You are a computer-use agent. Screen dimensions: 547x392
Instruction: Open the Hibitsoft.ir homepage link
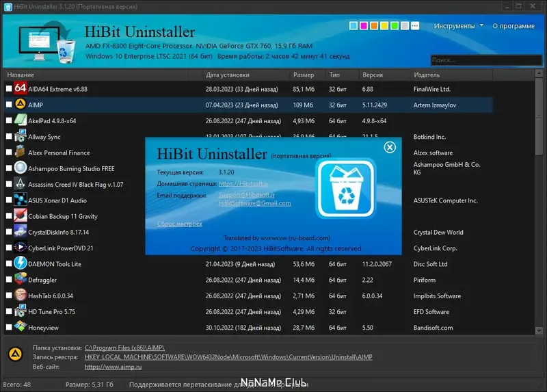pos(243,183)
